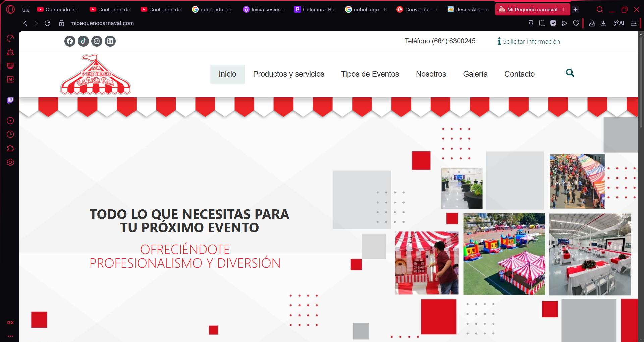Click the inflatable bouncers field photo
644x342 pixels.
point(504,254)
